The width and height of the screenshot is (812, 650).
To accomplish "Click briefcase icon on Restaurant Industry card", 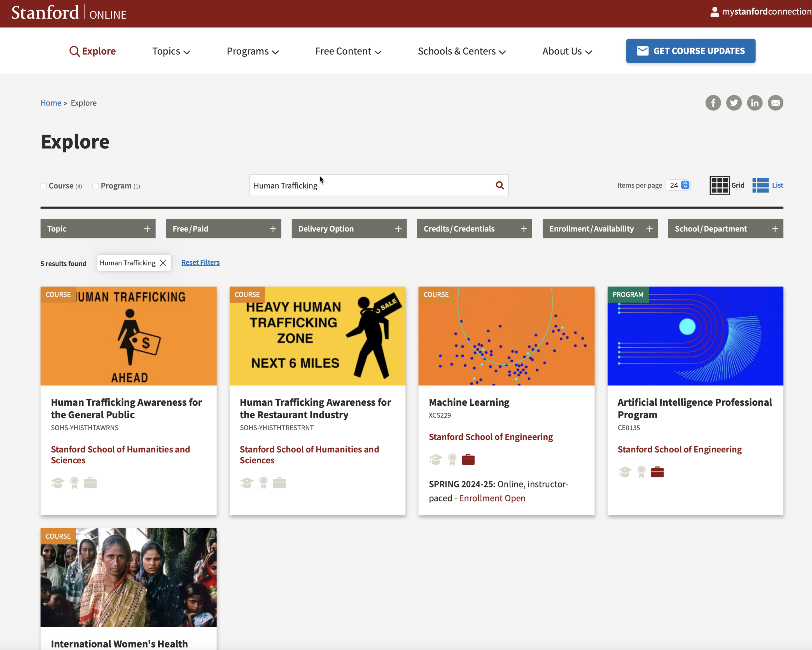I will [x=279, y=483].
